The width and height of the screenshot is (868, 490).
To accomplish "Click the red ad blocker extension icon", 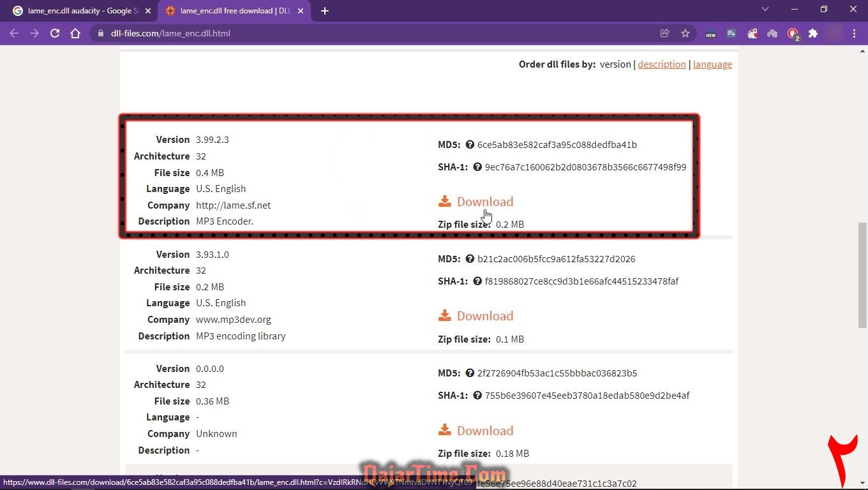I will pyautogui.click(x=793, y=33).
